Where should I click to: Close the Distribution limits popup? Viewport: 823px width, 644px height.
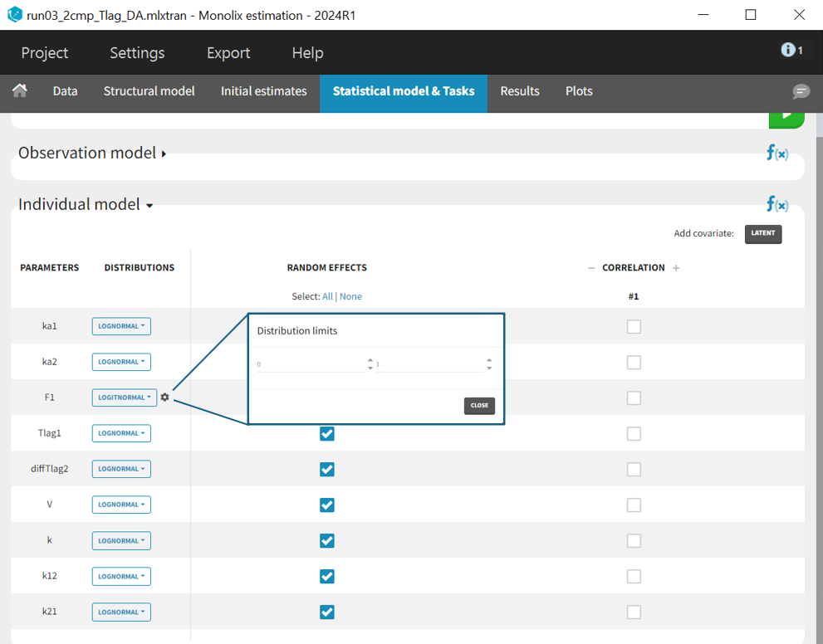(x=479, y=406)
